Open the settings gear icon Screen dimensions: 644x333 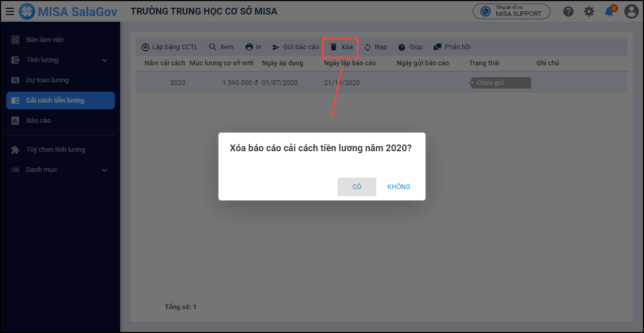pos(589,11)
